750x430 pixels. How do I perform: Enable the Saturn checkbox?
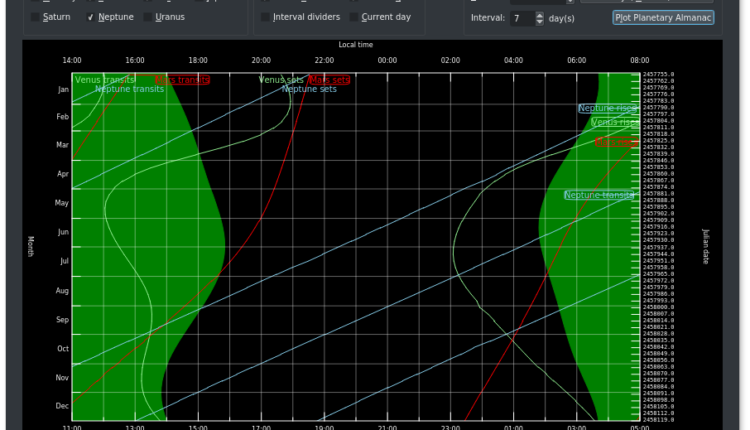click(x=36, y=17)
